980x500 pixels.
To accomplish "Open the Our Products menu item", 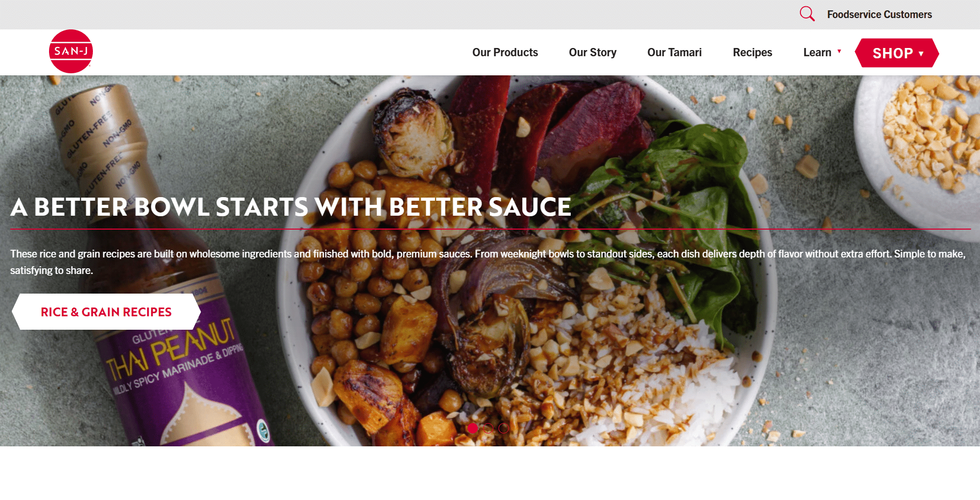I will (x=505, y=52).
